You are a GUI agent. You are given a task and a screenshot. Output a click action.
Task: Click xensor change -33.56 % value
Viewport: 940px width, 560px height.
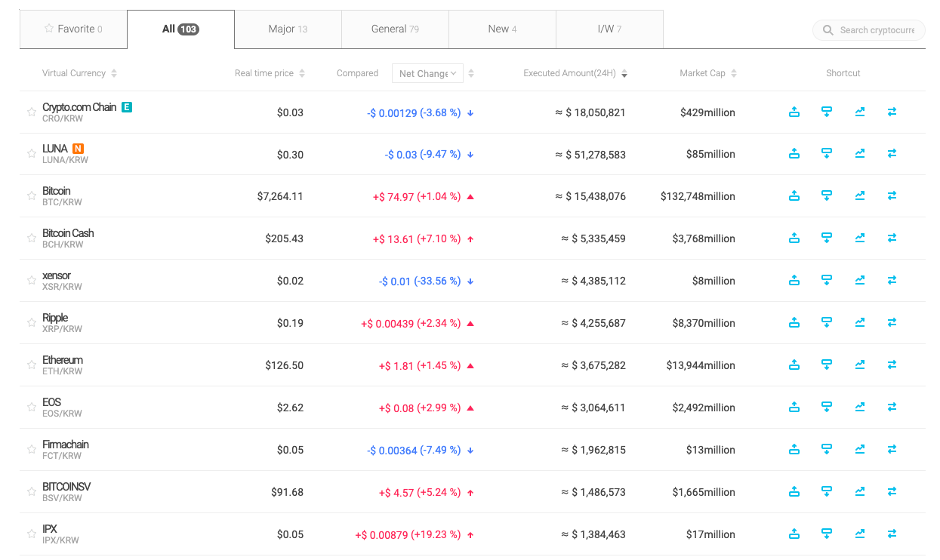[x=439, y=281]
